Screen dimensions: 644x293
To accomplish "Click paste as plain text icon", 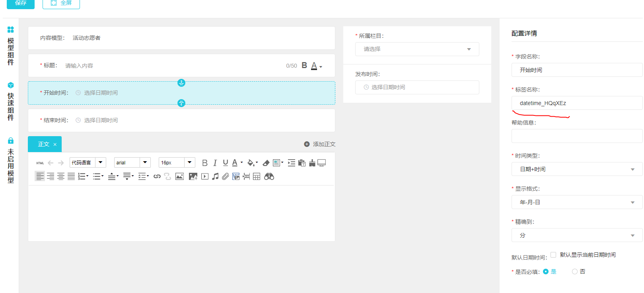I will coord(302,163).
